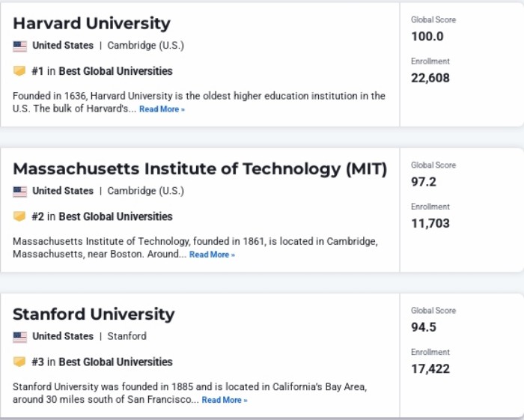Click Harvard's enrollment figure 22,608
This screenshot has height=420, width=524.
pyautogui.click(x=430, y=77)
